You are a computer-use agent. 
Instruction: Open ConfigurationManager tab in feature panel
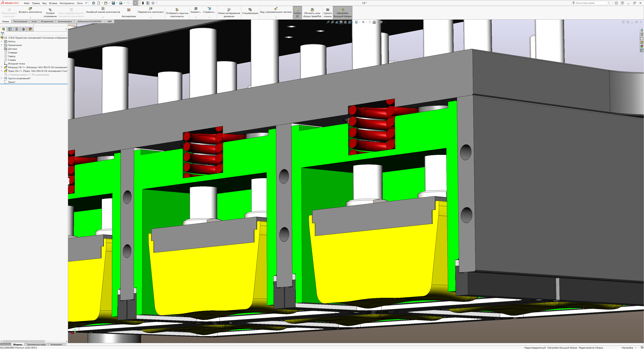pos(17,29)
